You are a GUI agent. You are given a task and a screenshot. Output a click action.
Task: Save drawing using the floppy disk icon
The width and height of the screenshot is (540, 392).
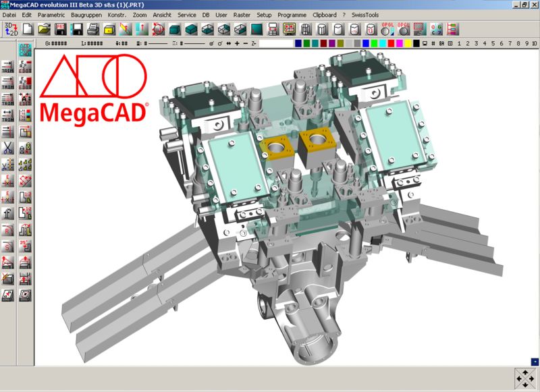[x=77, y=28]
